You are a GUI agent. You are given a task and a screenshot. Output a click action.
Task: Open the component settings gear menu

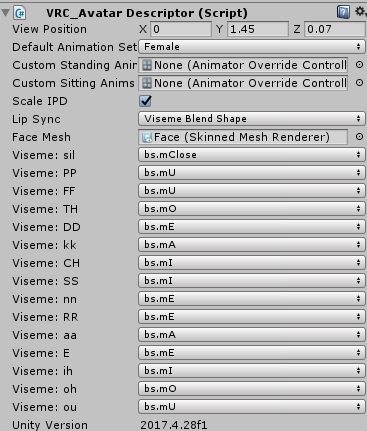tap(360, 12)
